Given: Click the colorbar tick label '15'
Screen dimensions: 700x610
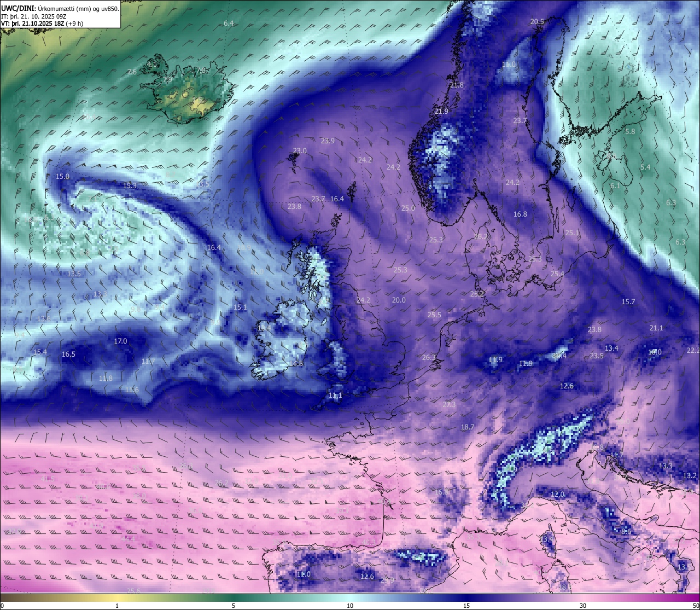Looking at the screenshot, I should (x=466, y=606).
